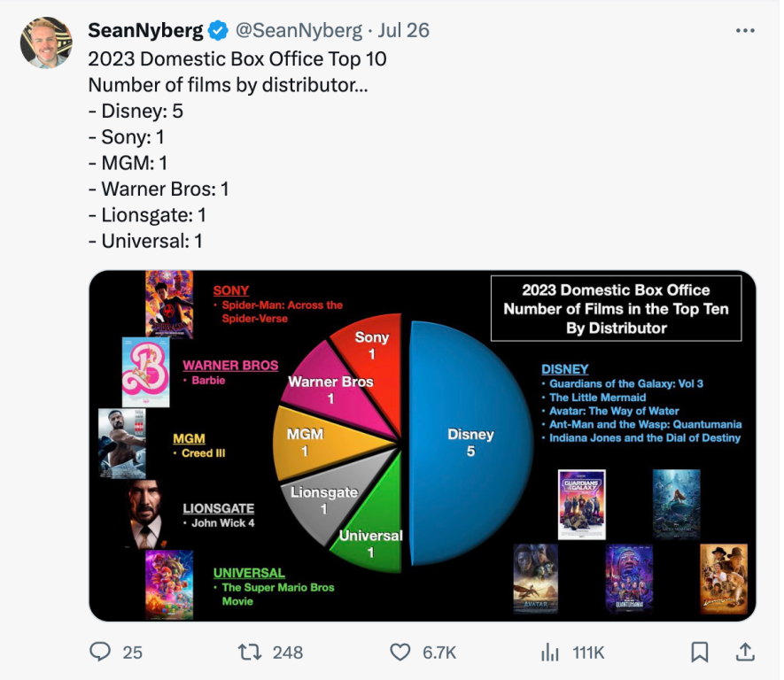Click the SeanNyberg display name
Image resolution: width=784 pixels, height=680 pixels.
click(146, 30)
